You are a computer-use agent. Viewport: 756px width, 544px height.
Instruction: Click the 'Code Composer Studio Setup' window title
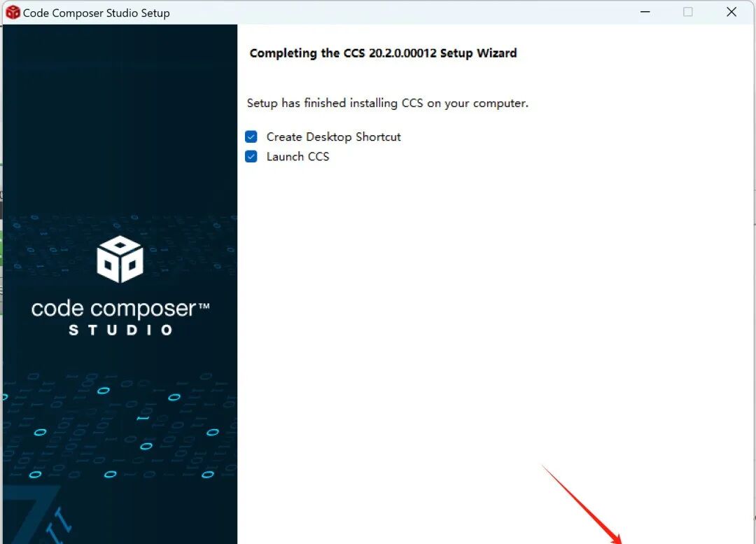(97, 13)
